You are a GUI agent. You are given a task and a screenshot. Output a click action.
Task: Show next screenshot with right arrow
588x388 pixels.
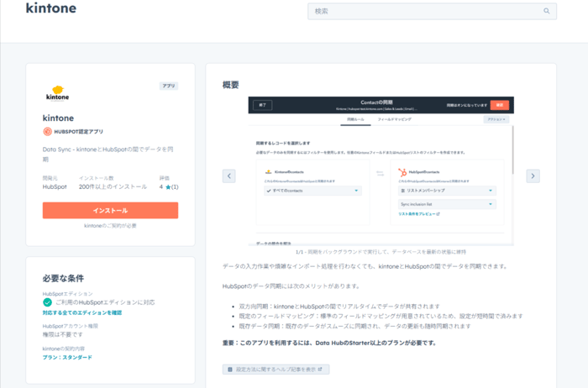click(x=533, y=176)
